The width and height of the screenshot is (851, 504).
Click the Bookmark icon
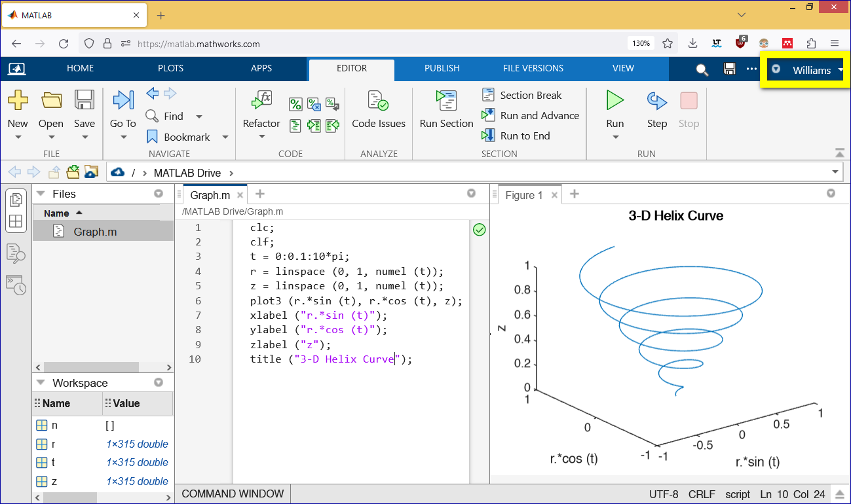pyautogui.click(x=152, y=137)
